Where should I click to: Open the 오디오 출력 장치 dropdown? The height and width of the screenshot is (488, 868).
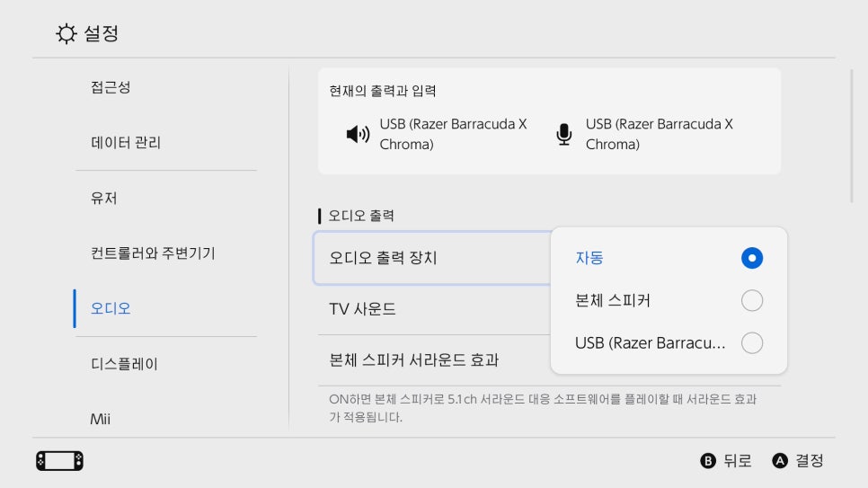(x=431, y=258)
